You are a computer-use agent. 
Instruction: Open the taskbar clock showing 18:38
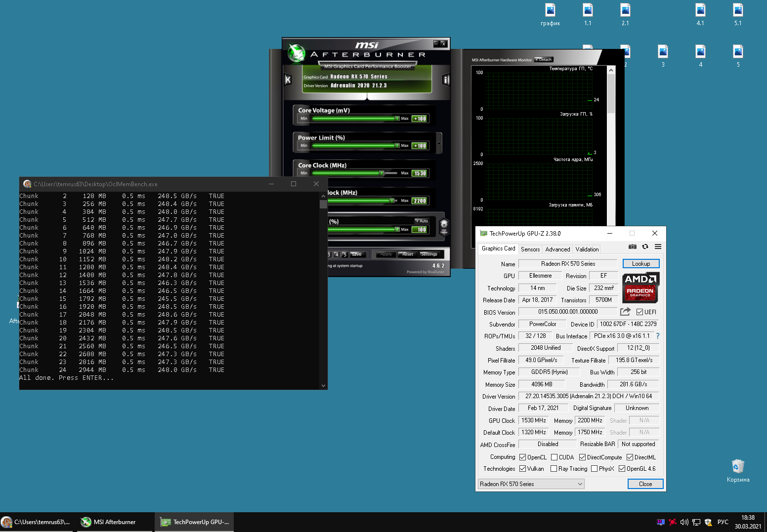(748, 522)
